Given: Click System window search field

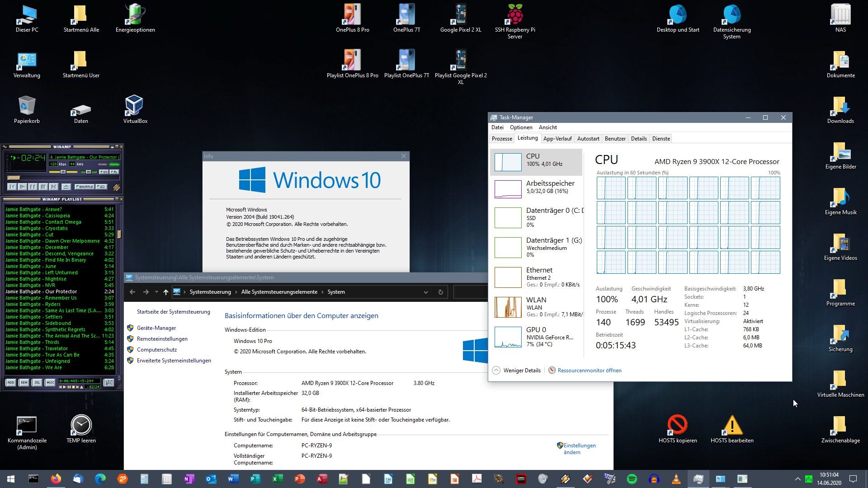Looking at the screenshot, I should (x=470, y=292).
